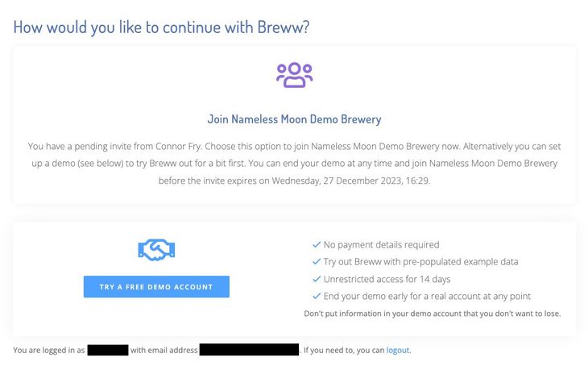588x370 pixels.
Task: Click the redacted email address block
Action: [249, 350]
